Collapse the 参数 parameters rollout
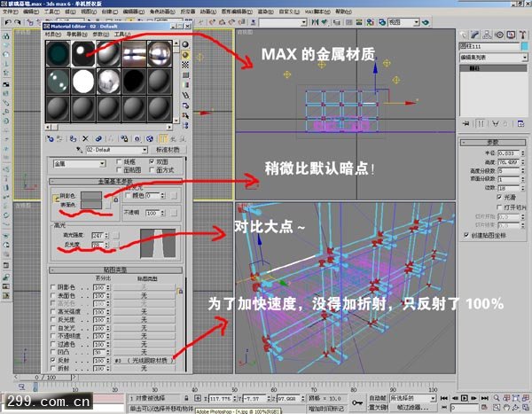The image size is (532, 414). click(493, 142)
